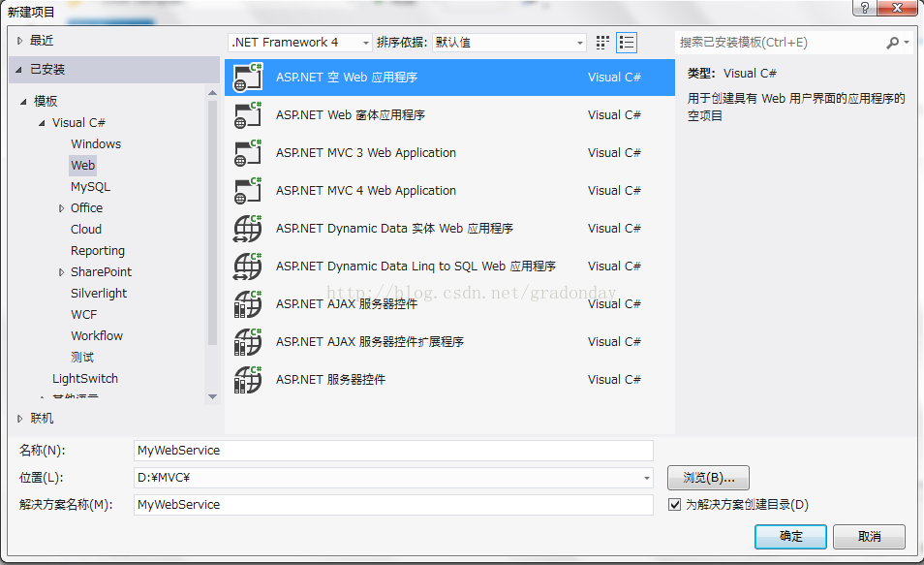924x565 pixels.
Task: Collapse the 模板 tree node
Action: pos(23,102)
